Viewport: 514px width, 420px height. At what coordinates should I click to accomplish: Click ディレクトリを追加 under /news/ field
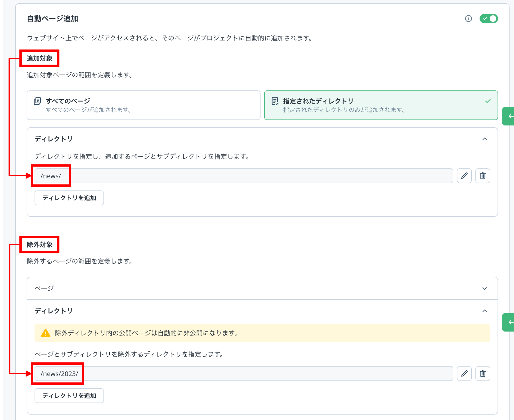[x=69, y=198]
